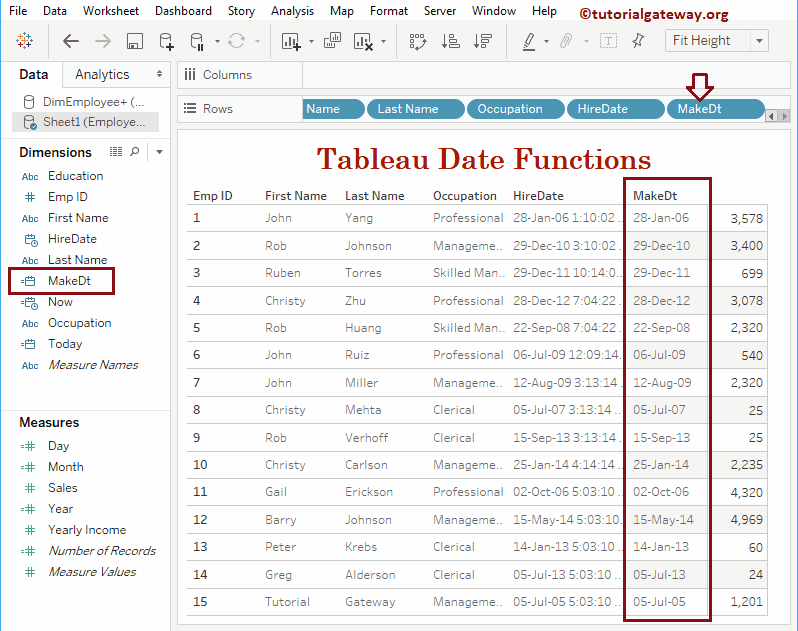
Task: Open the Worksheet menu
Action: coord(111,11)
